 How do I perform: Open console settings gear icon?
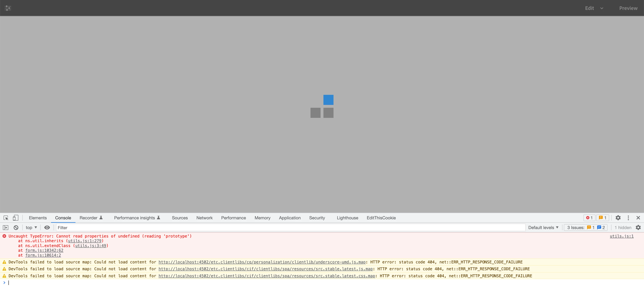[638, 228]
